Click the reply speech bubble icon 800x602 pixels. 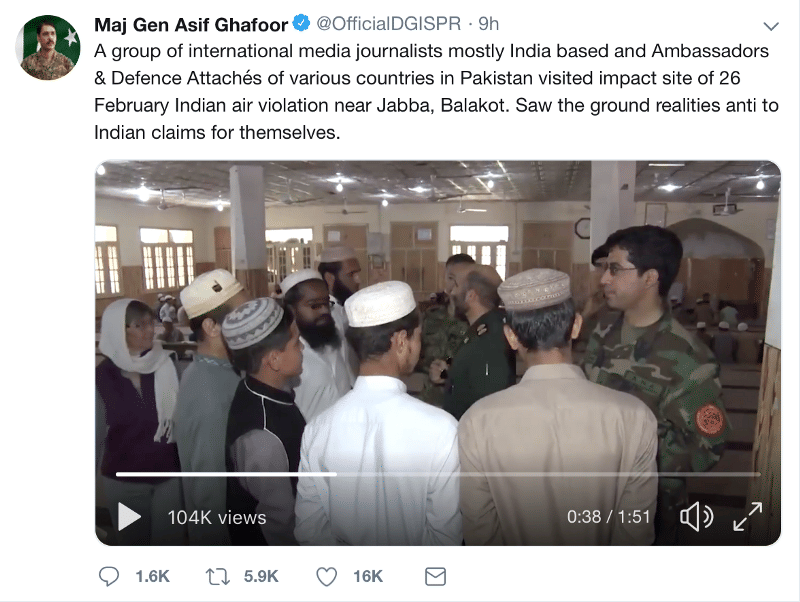coord(109,576)
